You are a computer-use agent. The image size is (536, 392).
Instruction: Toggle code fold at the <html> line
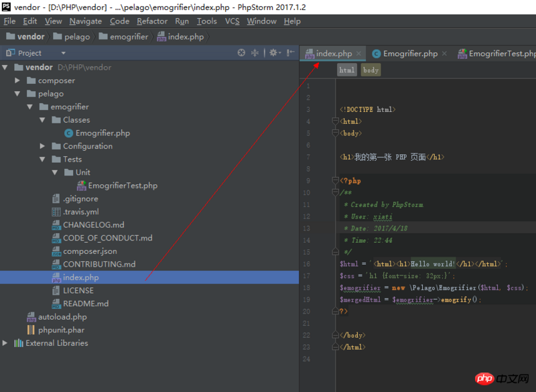[336, 121]
